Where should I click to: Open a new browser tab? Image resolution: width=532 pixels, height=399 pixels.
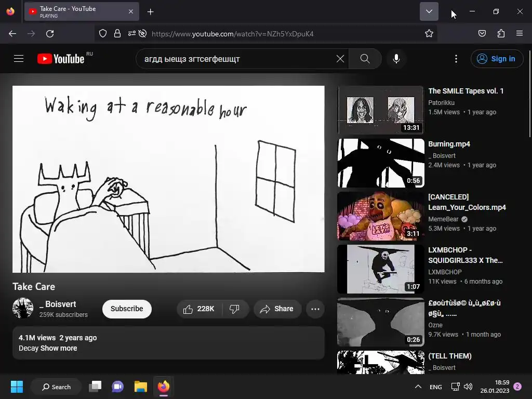[150, 12]
